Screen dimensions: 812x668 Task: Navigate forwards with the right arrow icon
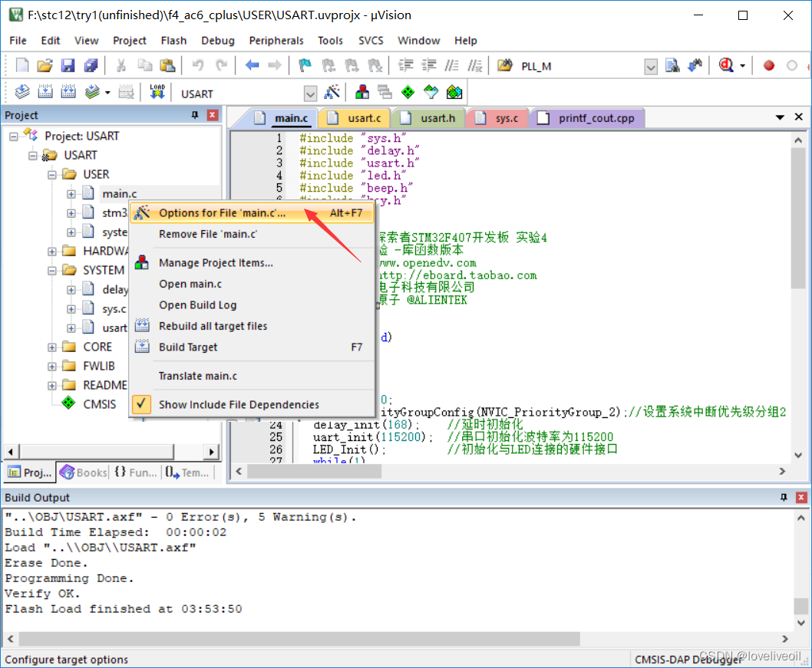[275, 66]
